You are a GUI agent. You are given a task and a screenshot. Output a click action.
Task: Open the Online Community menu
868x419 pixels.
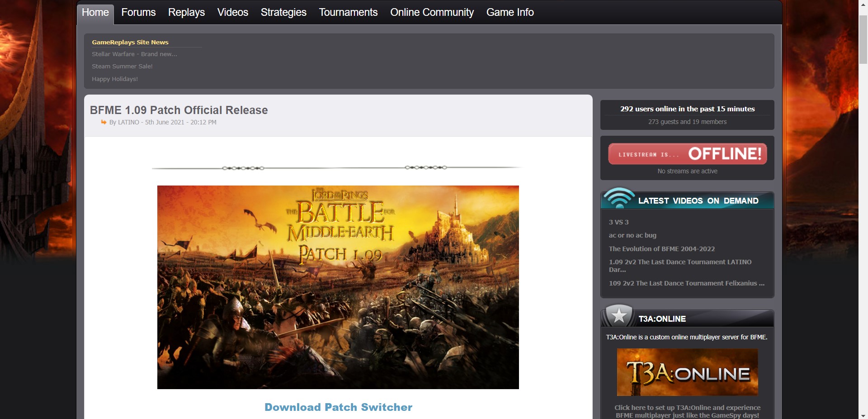[432, 13]
